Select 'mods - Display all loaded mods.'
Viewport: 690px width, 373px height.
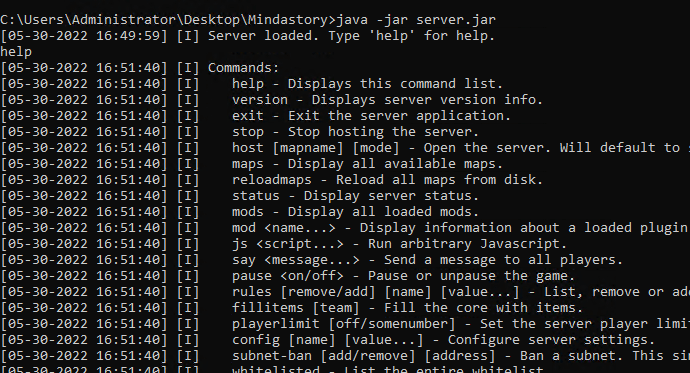[355, 212]
